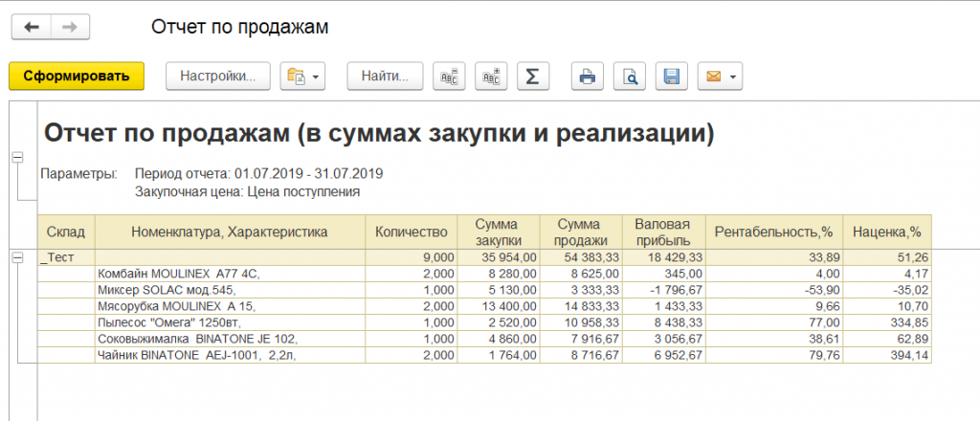Select the Сумма закупки column header
Screen dimensions: 980x421
point(499,233)
